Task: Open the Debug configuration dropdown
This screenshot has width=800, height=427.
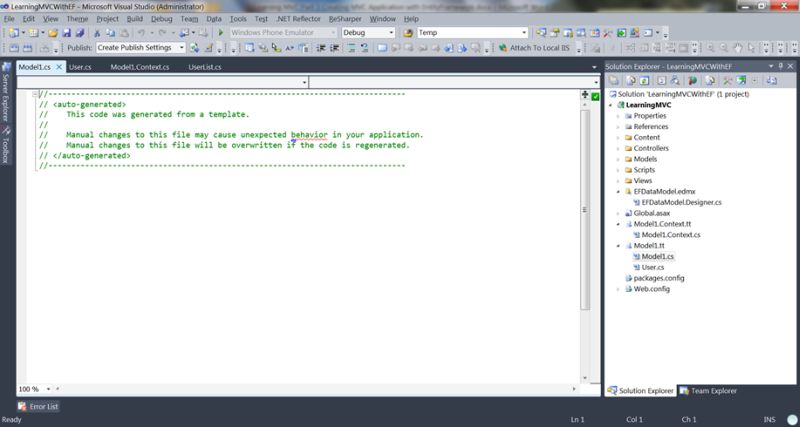Action: point(391,33)
